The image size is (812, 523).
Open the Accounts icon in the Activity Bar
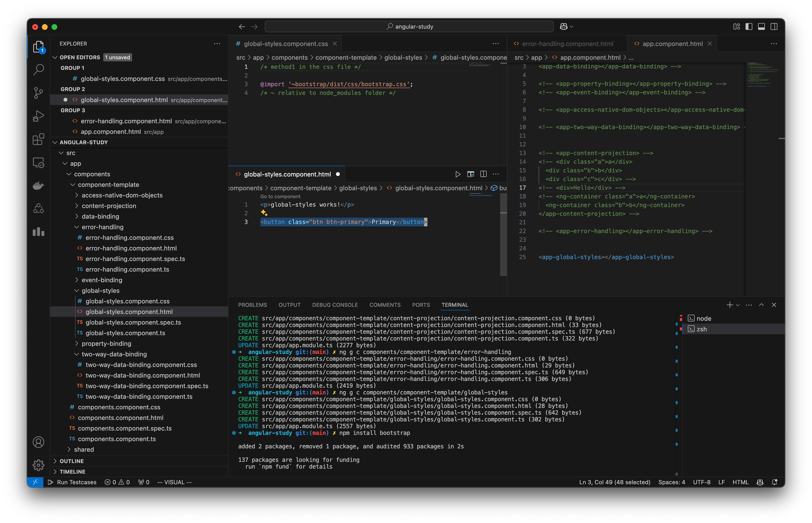click(38, 442)
